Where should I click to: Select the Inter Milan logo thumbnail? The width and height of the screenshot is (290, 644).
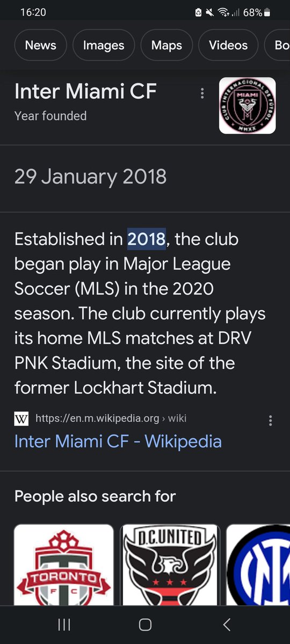pyautogui.click(x=258, y=565)
